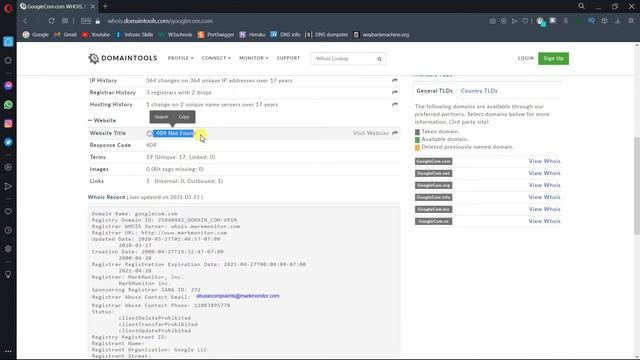Click the DomainTools logo
Viewport: 640px width, 360px height.
tap(122, 58)
